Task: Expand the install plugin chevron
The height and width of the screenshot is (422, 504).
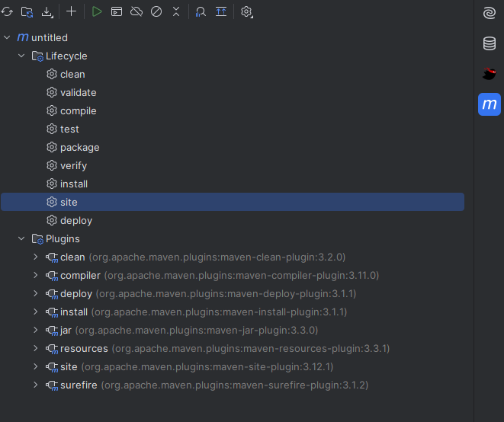Action: [x=36, y=312]
